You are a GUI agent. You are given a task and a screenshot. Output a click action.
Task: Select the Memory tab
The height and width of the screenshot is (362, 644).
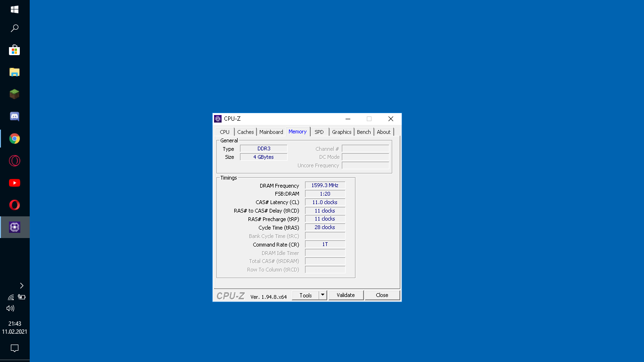tap(297, 132)
